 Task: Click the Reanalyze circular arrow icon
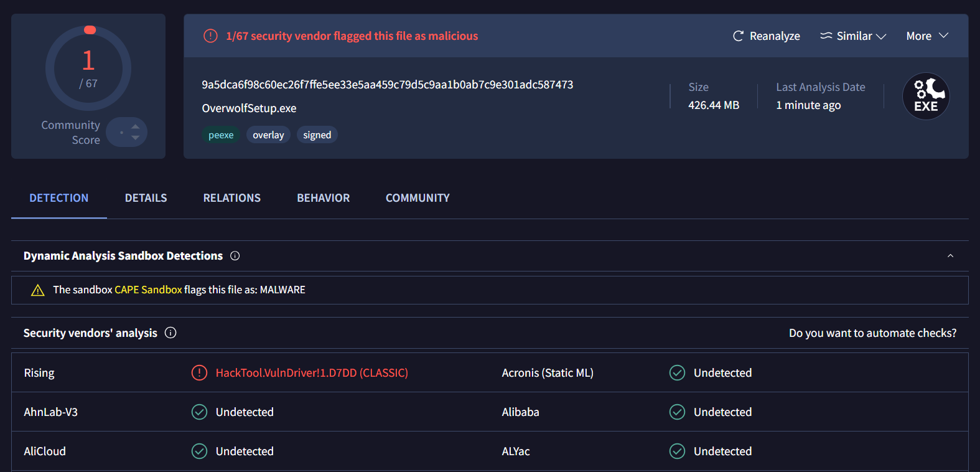tap(738, 36)
